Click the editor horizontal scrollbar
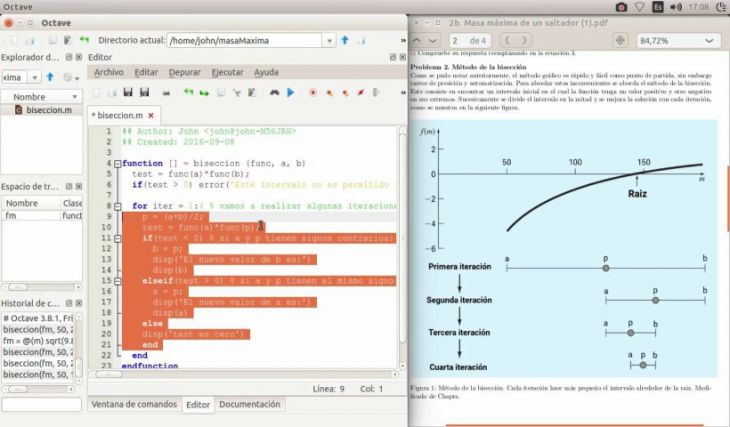This screenshot has width=730, height=427. point(244,374)
